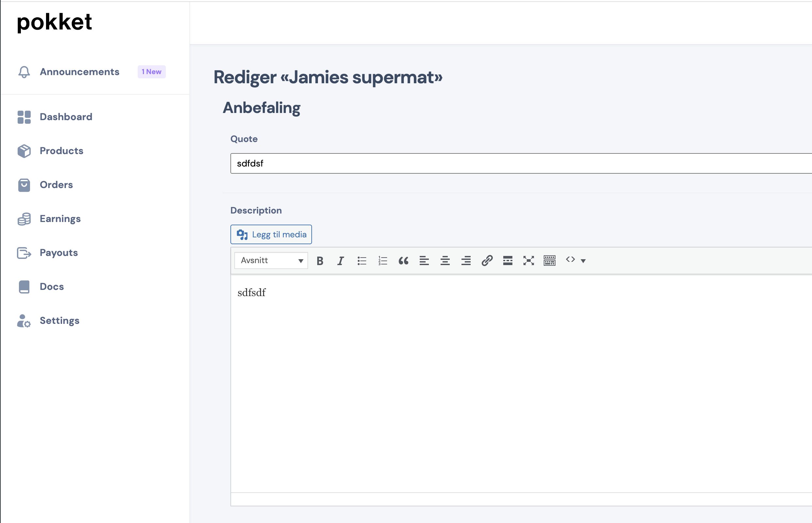Expand the code options arrow
The height and width of the screenshot is (523, 812).
tap(583, 261)
